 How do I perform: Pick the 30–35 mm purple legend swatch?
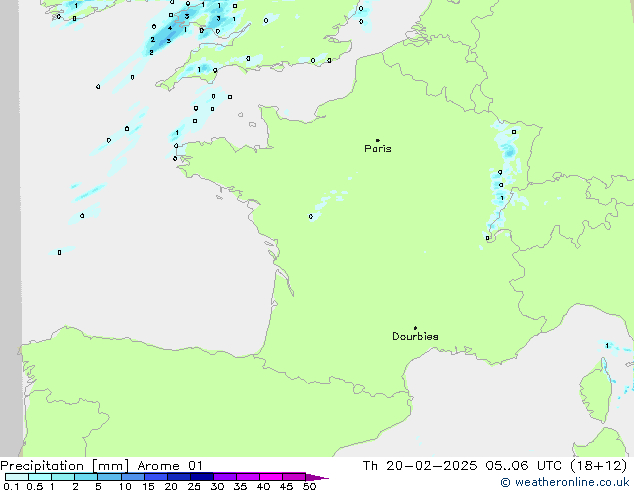[225, 477]
